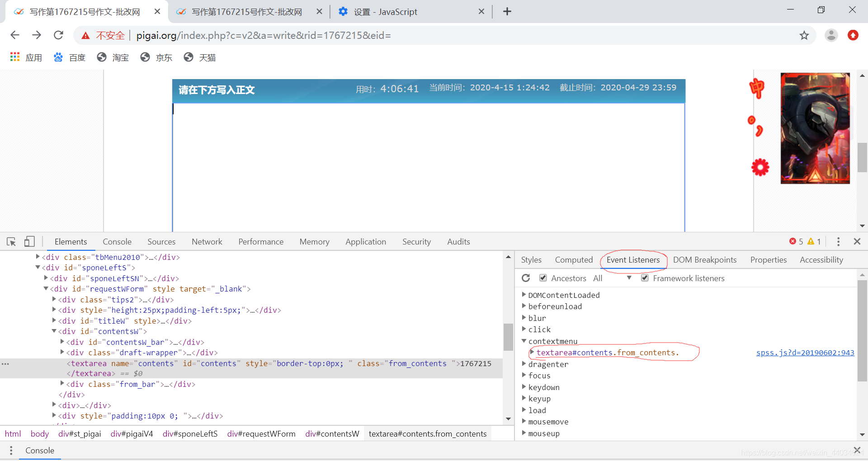868x461 pixels.
Task: Click the red gear sidebar icon on page
Action: tap(760, 167)
